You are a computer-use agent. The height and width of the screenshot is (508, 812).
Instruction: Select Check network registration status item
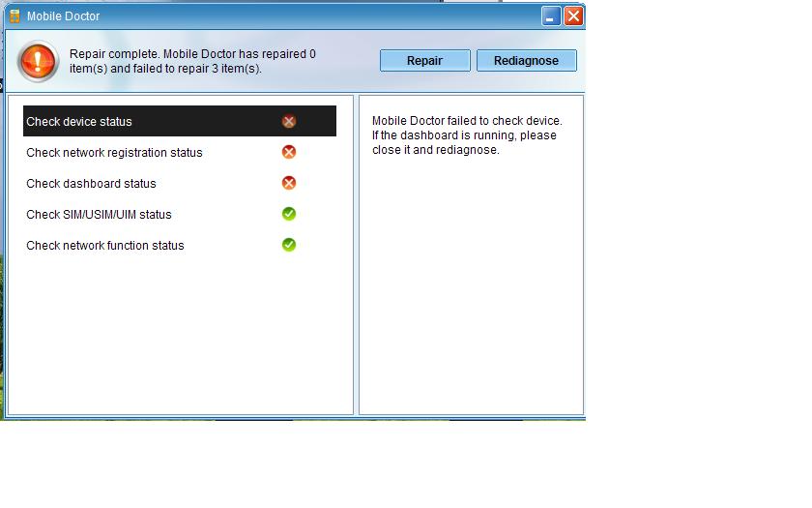coord(114,153)
